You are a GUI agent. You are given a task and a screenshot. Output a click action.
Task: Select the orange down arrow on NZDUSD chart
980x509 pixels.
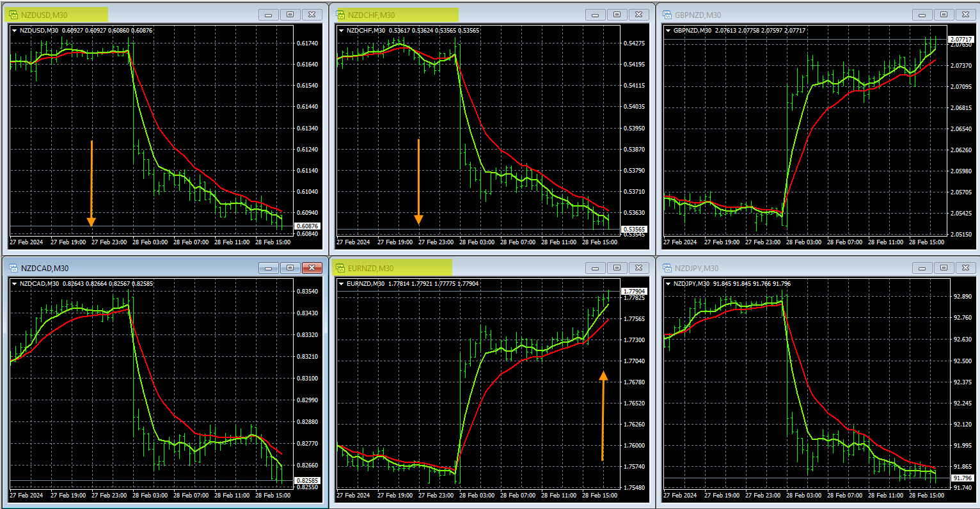coord(91,184)
